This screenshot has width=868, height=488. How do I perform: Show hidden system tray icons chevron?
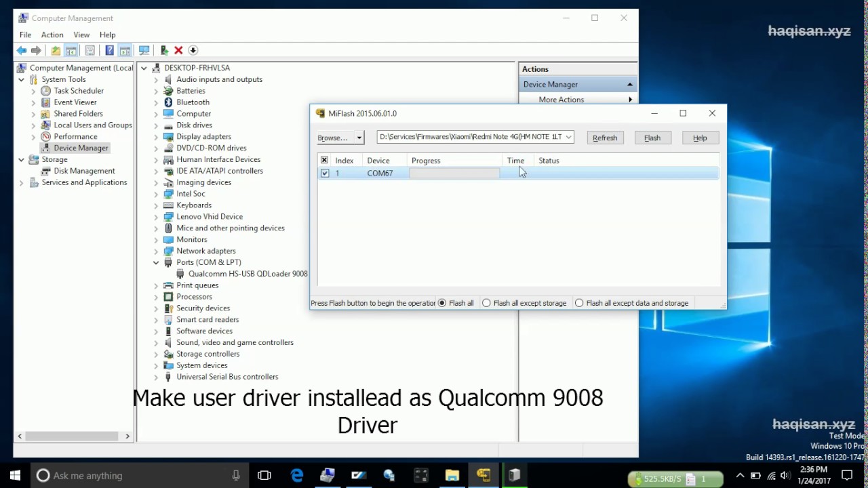(740, 476)
